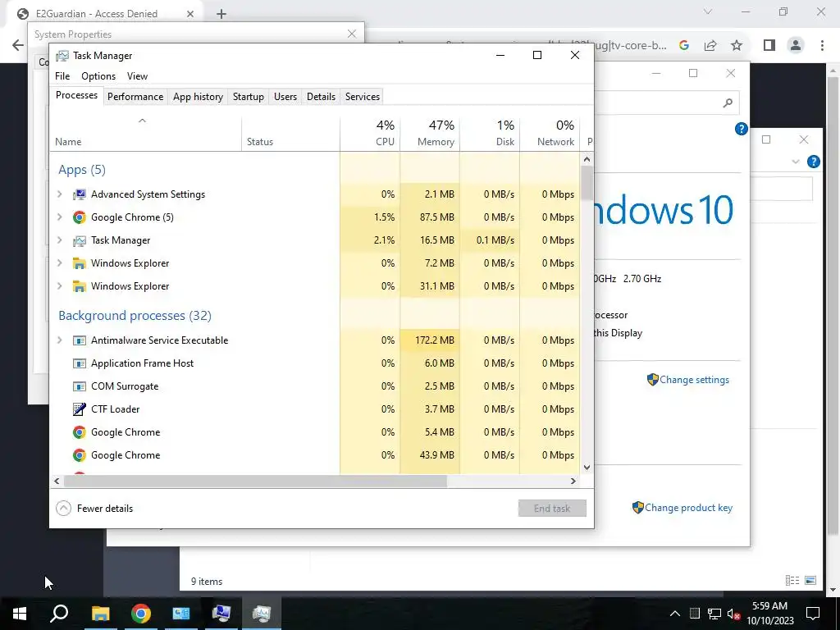Open Chrome three-dot menu
The height and width of the screenshot is (630, 840).
click(822, 46)
